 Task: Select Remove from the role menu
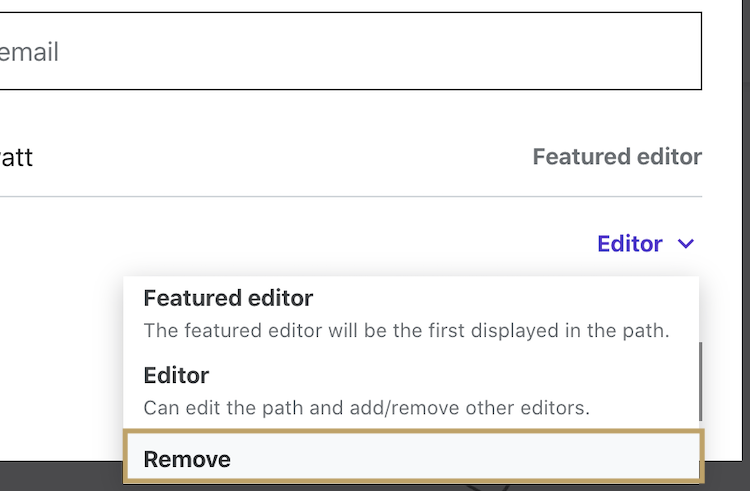tap(188, 459)
